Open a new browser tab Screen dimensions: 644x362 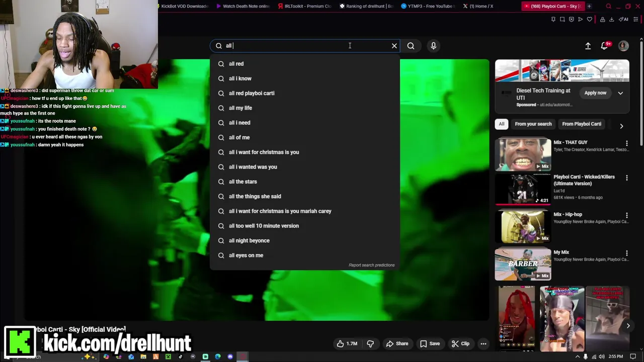point(589,6)
